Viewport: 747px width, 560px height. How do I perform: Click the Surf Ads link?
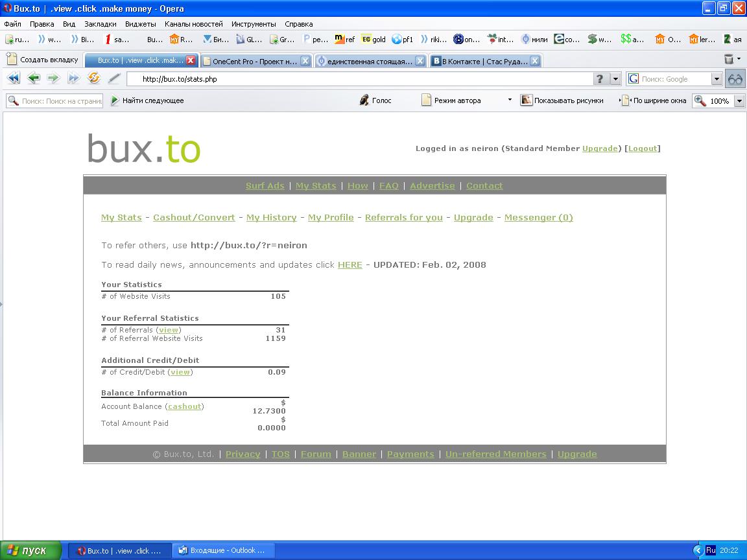pyautogui.click(x=265, y=186)
